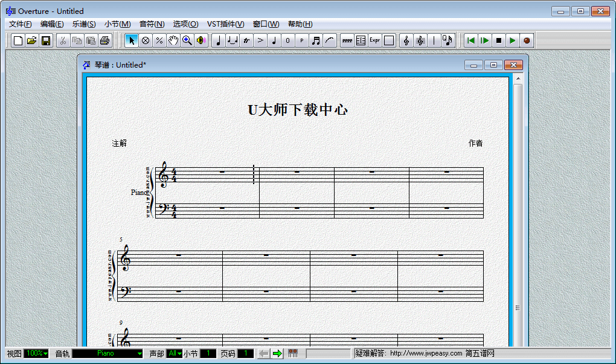
Task: Print the score with printer icon
Action: [104, 40]
